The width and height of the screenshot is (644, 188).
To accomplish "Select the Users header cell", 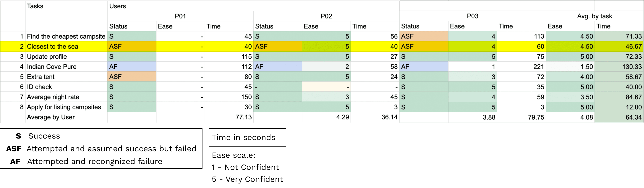I will tap(118, 6).
